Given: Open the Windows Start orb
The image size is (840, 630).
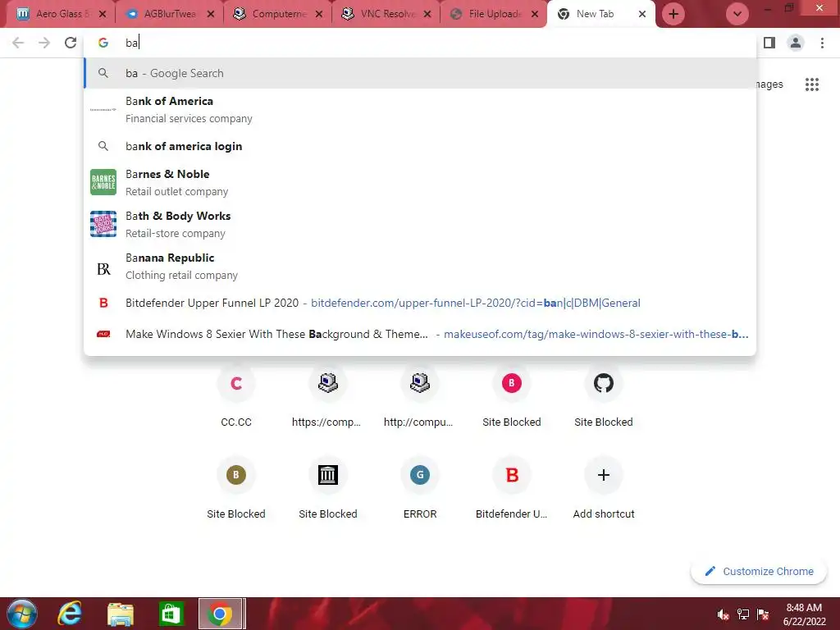Looking at the screenshot, I should click(x=22, y=614).
